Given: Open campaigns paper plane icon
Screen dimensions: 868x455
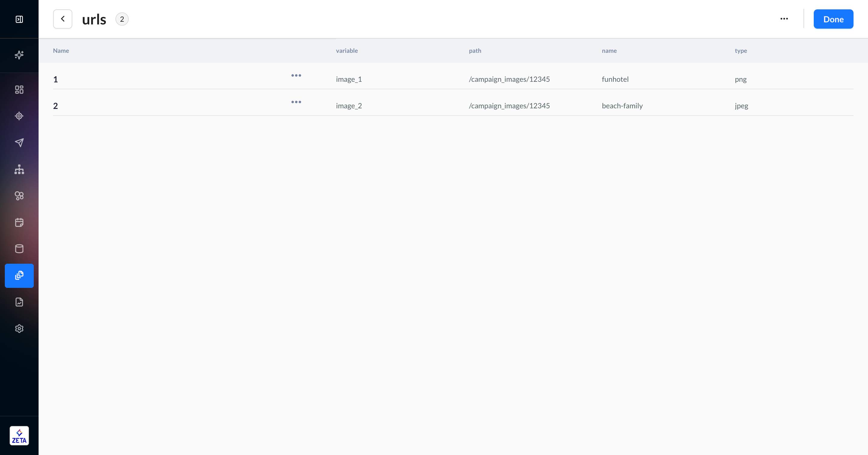Looking at the screenshot, I should [x=19, y=142].
